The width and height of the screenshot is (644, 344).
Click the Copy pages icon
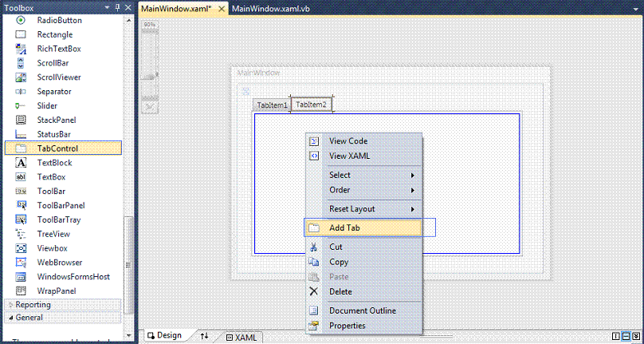coord(314,262)
